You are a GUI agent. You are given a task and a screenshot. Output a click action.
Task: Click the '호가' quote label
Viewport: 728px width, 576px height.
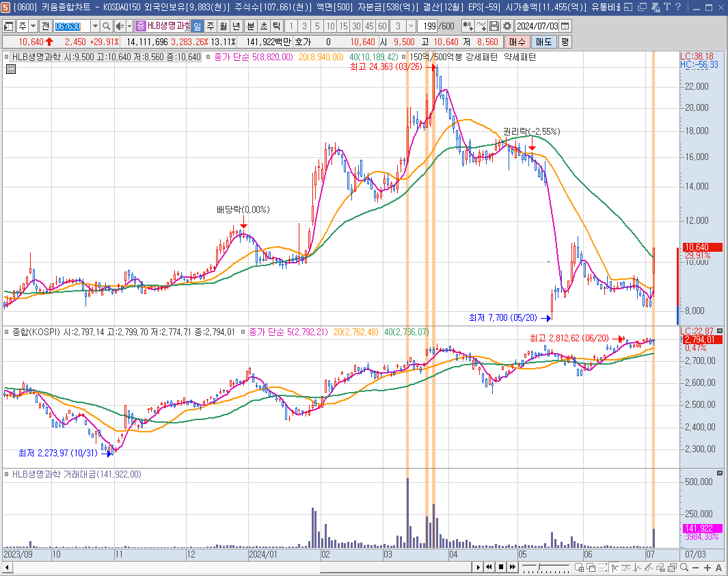coord(303,42)
